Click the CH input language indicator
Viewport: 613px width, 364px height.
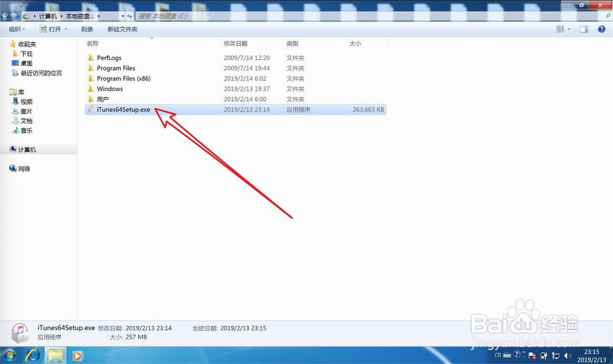[x=498, y=355]
